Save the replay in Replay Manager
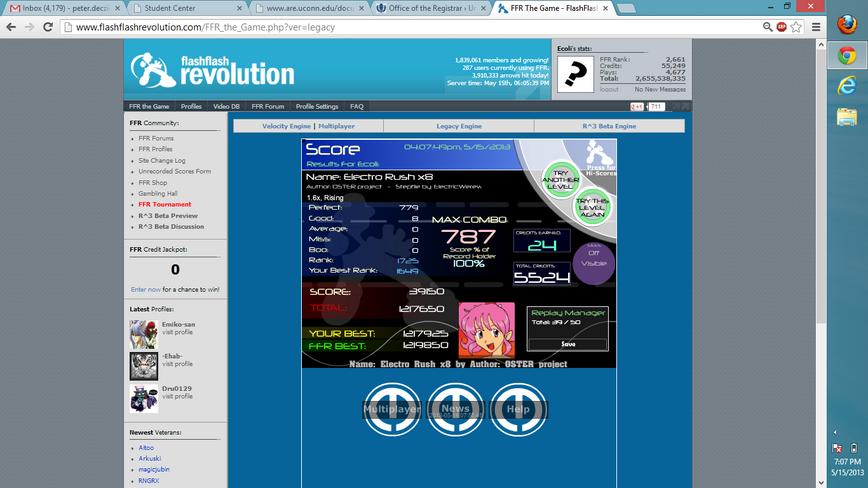The image size is (868, 488). (568, 344)
